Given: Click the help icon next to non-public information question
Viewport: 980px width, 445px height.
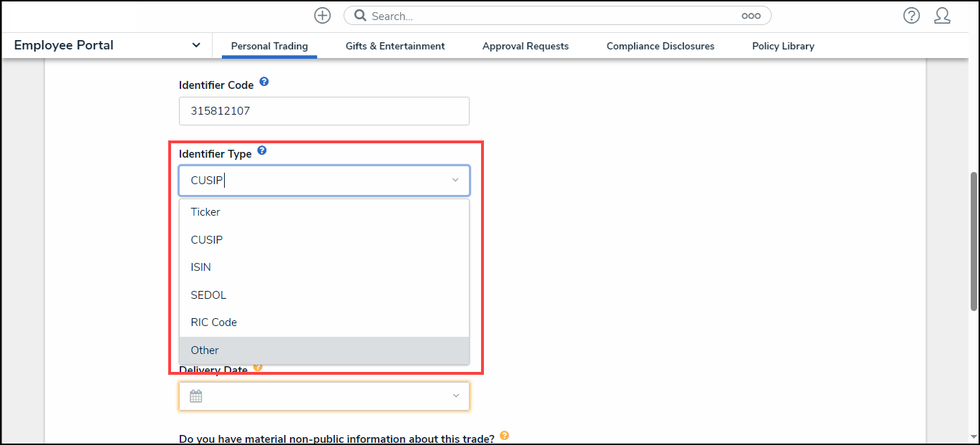Looking at the screenshot, I should coord(504,435).
